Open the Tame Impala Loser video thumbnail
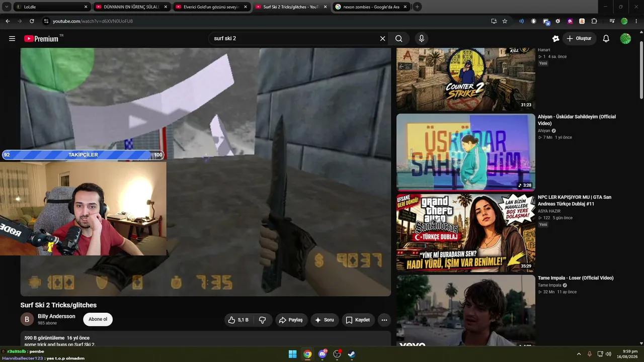This screenshot has height=362, width=644. coord(465,311)
